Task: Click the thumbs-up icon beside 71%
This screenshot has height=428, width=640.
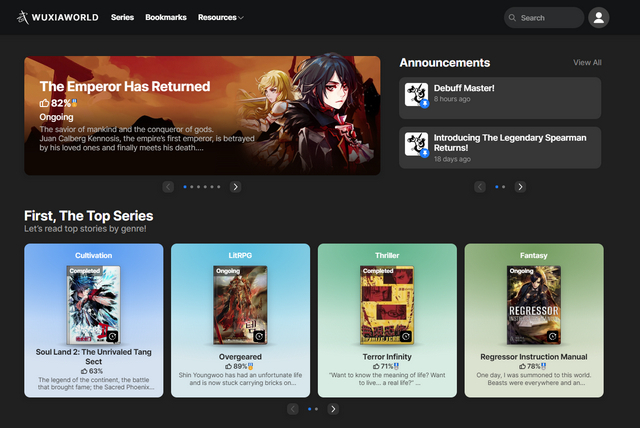Action: click(376, 366)
